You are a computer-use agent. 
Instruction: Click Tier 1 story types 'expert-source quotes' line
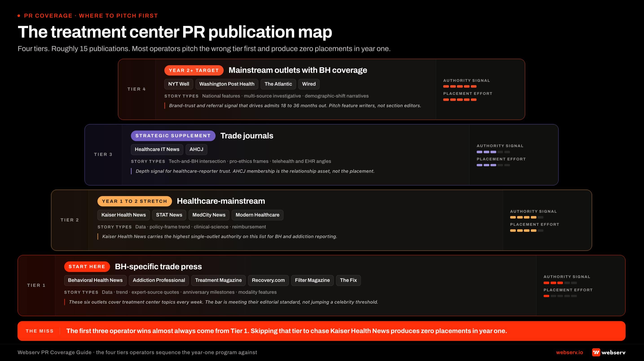189,292
